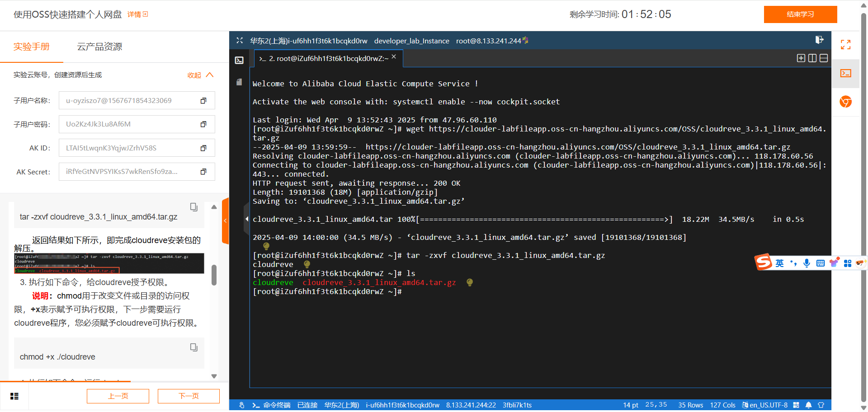The image size is (868, 412).
Task: Click the 35 Rows indicator
Action: 691,405
